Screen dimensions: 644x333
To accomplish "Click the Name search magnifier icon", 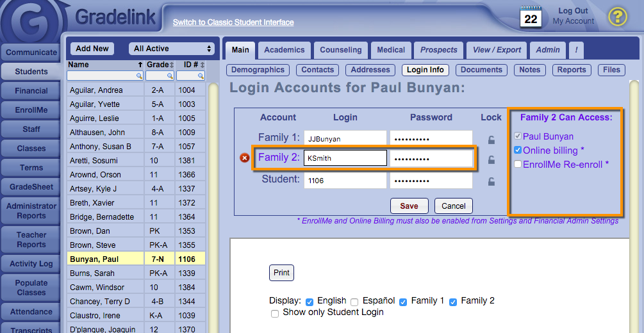I will point(138,76).
